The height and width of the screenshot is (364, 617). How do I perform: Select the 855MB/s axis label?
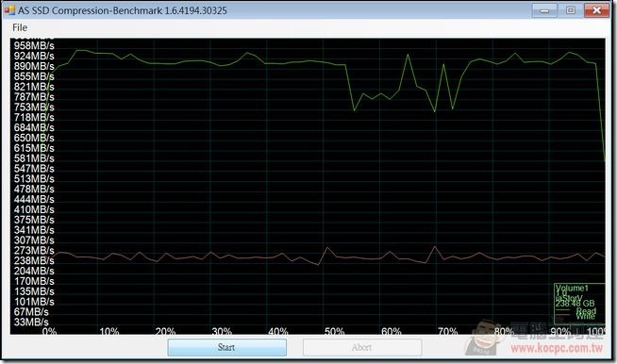click(x=34, y=76)
